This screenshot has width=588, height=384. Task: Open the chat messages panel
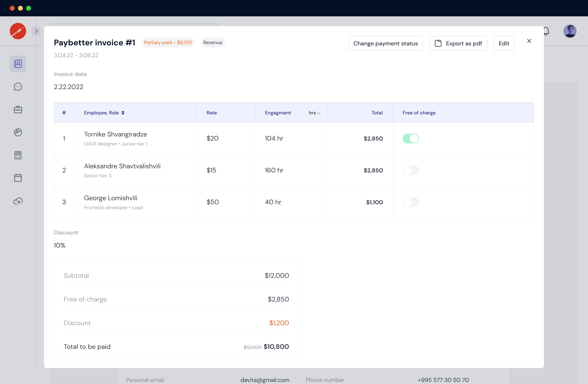pos(18,87)
